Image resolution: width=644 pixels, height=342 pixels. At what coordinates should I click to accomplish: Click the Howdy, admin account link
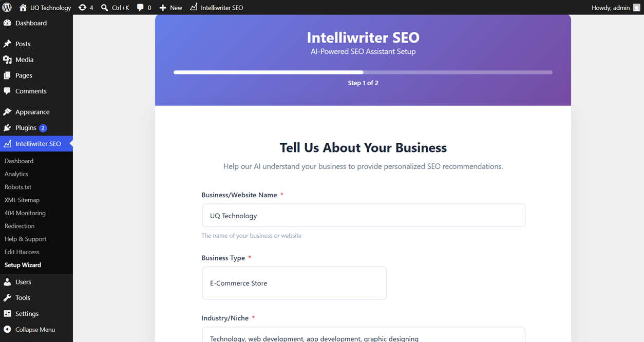point(616,8)
